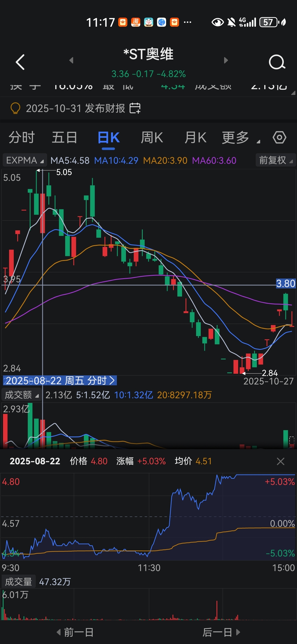Open the 更多 periods dropdown
Viewport: 297px width, 644px height.
tap(240, 137)
